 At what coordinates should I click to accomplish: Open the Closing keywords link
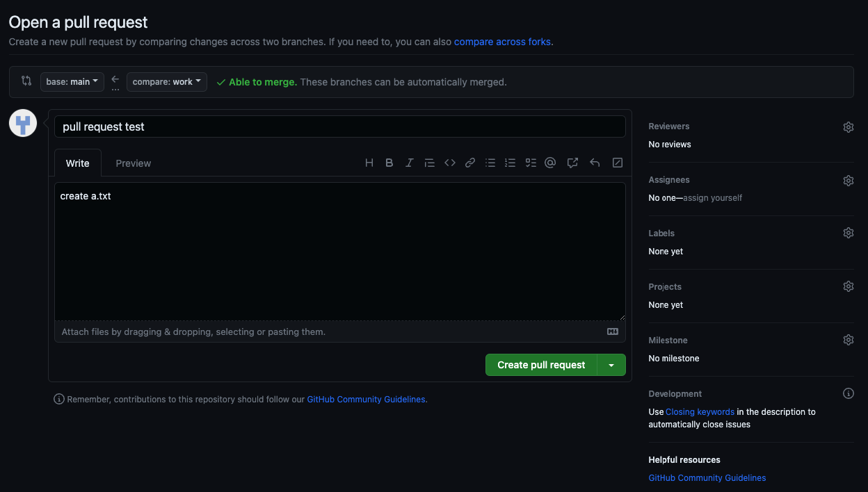pyautogui.click(x=700, y=412)
